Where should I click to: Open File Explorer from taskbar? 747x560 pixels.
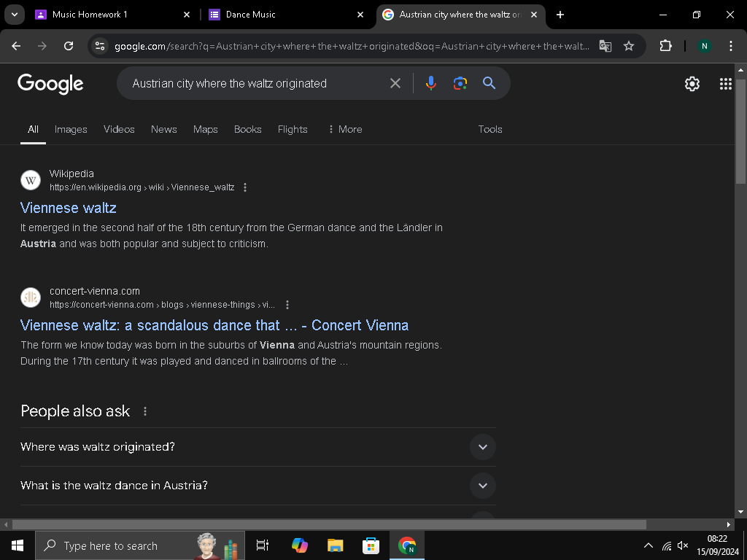coord(336,545)
